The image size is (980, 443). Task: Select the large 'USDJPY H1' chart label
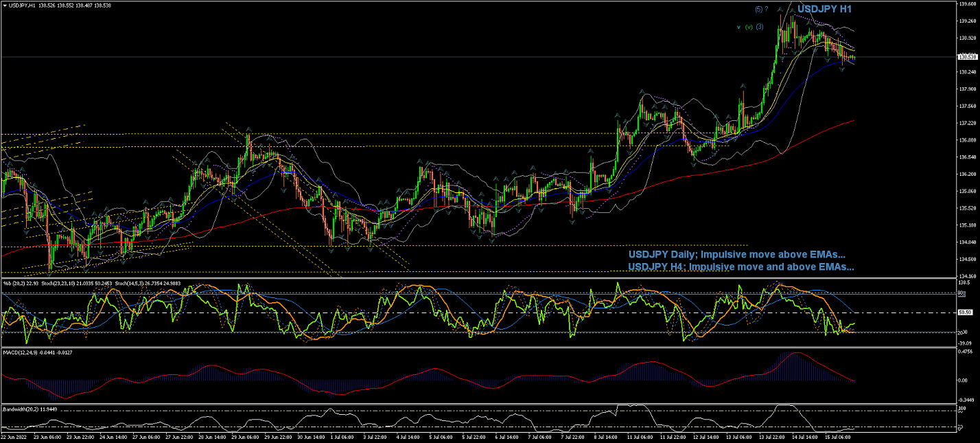coord(825,9)
